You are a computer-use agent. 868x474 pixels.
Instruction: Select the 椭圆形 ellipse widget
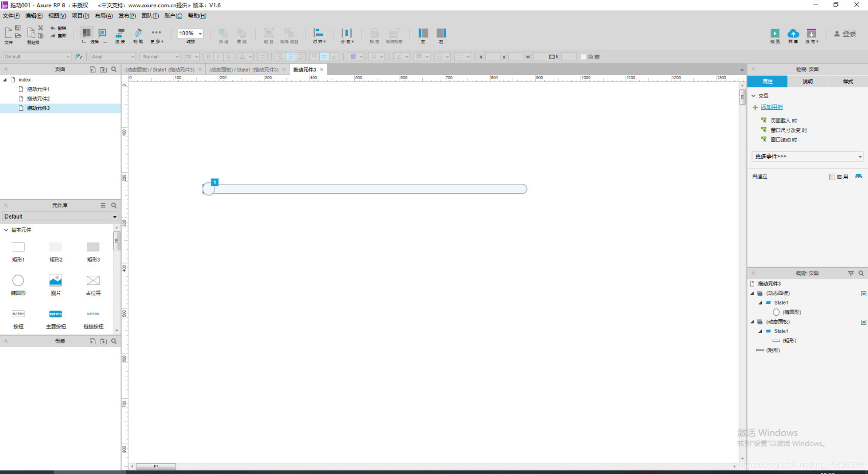[18, 284]
